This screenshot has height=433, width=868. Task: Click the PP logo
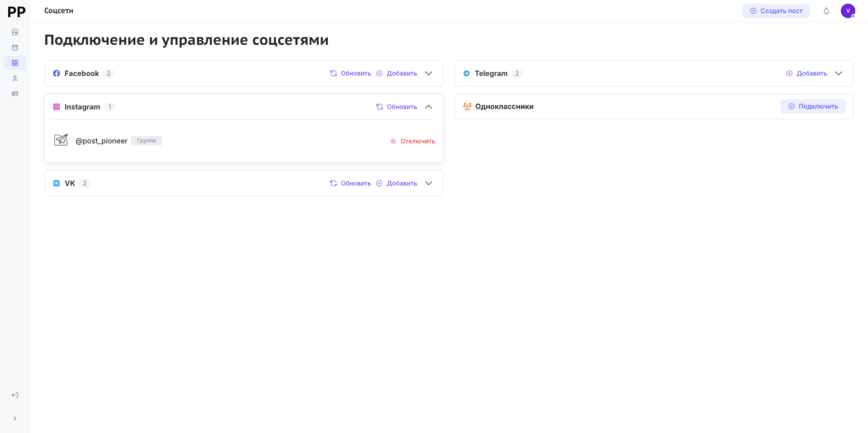16,12
